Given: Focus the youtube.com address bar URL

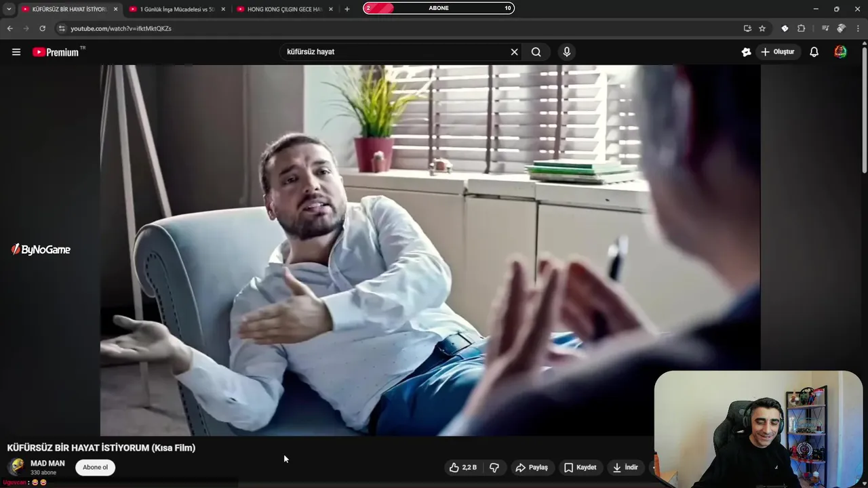Looking at the screenshot, I should tap(121, 28).
